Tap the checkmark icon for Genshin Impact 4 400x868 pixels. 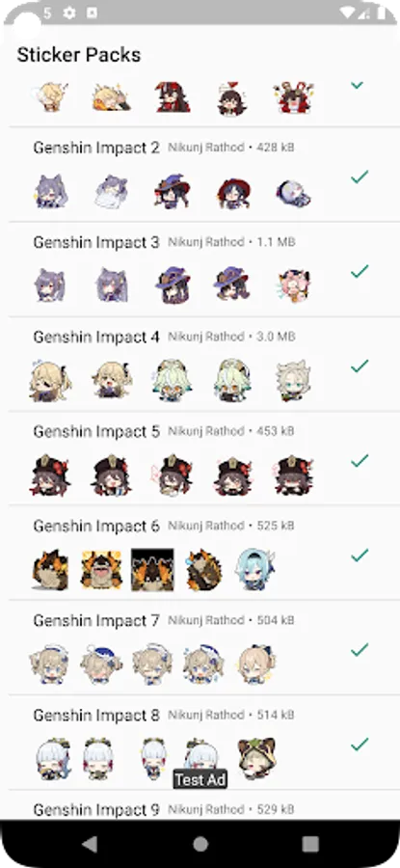(x=360, y=366)
